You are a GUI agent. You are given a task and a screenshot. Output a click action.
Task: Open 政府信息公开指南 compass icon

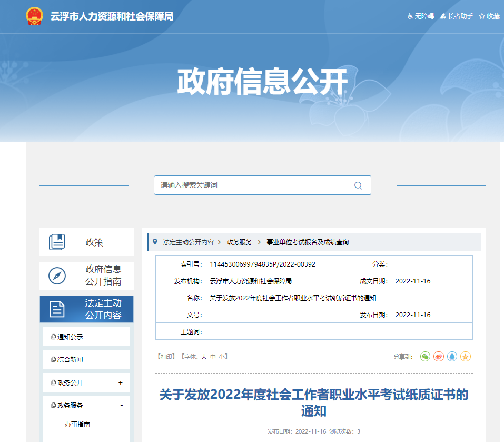point(57,276)
